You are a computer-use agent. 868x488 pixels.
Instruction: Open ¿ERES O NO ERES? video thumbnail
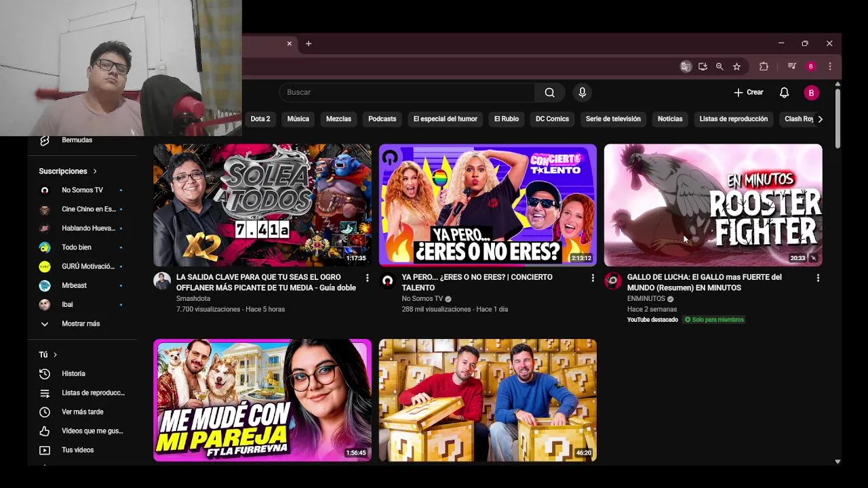click(x=488, y=205)
